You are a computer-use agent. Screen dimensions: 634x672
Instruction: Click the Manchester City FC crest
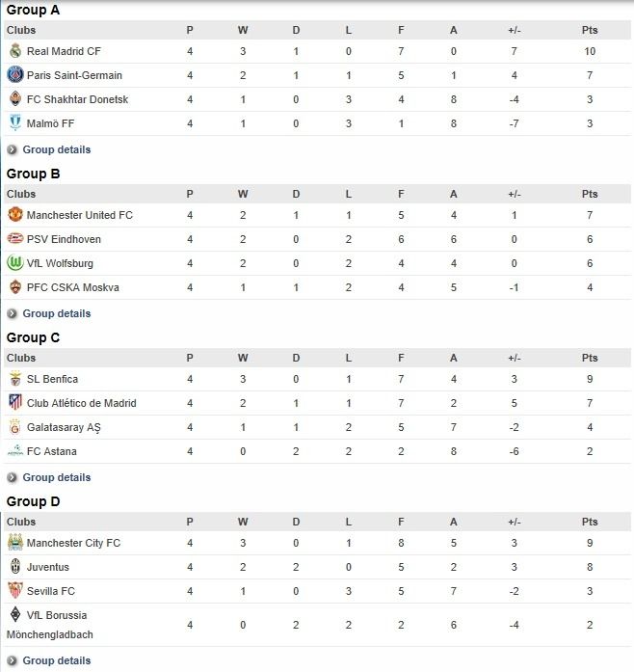(x=15, y=542)
